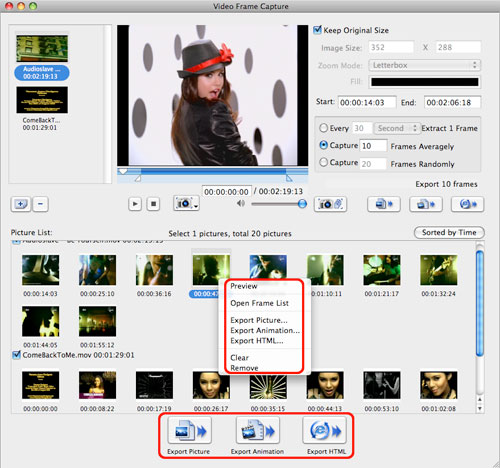
Task: Select the frame thumbnail at 00:00:25:10
Action: [97, 270]
